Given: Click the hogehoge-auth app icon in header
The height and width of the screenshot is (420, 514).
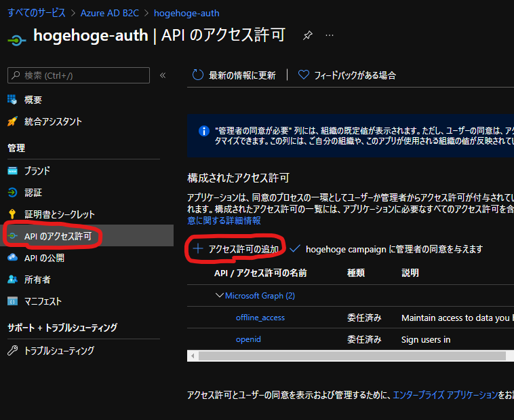Looking at the screenshot, I should point(16,41).
